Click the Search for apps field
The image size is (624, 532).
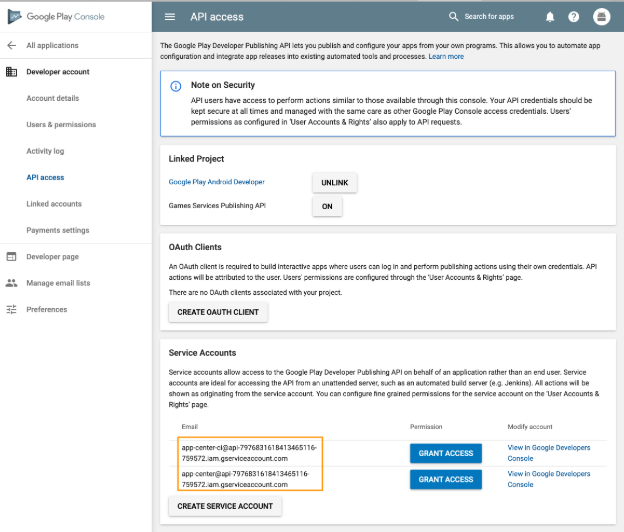point(489,16)
